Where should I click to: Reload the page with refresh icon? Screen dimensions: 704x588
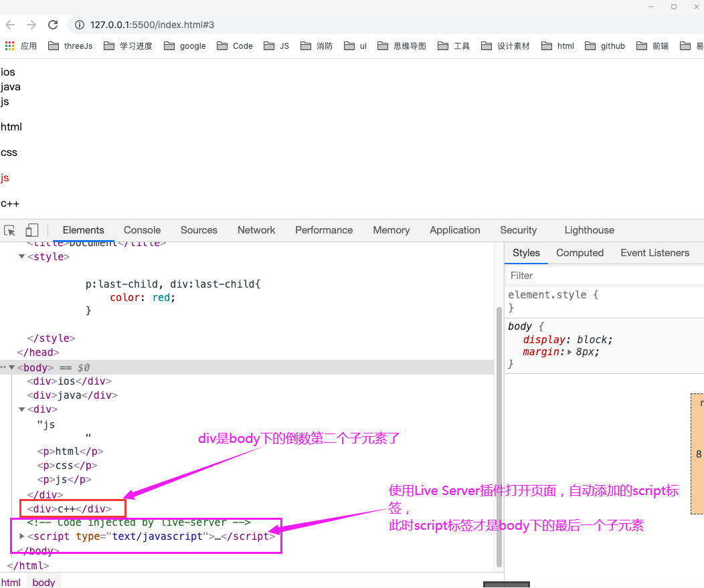pos(53,25)
